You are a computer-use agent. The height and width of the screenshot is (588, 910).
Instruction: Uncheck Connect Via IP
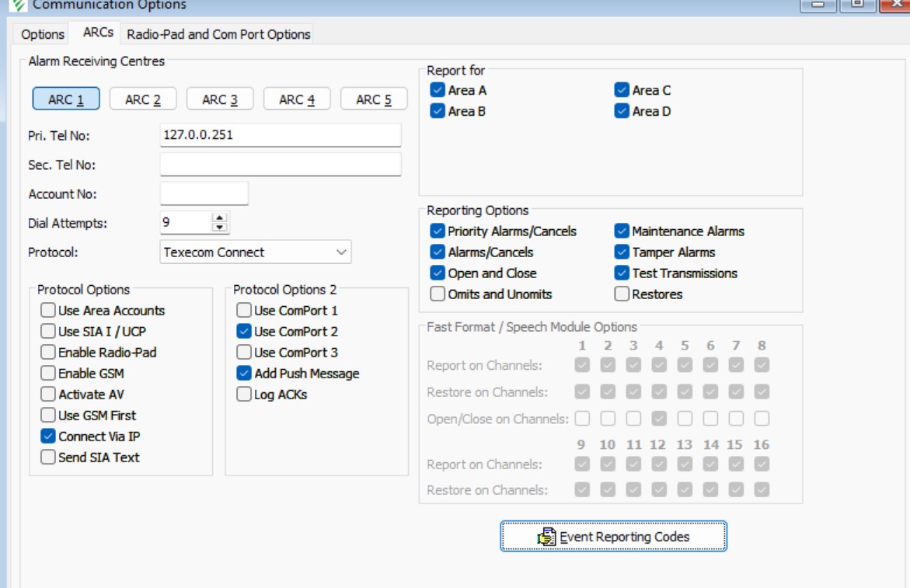tap(48, 437)
